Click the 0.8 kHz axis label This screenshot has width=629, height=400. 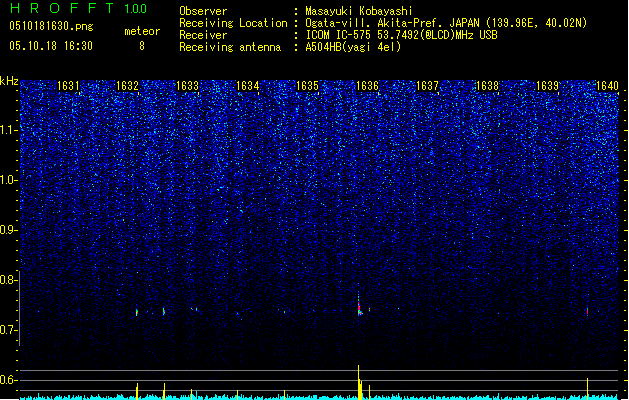coord(9,280)
